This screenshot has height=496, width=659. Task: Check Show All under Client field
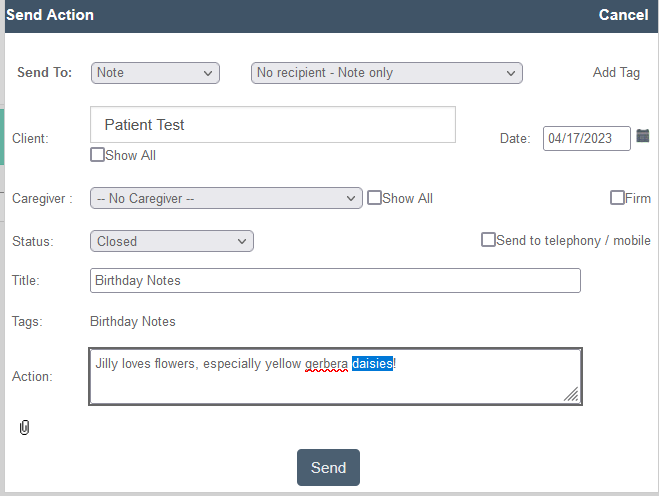pyautogui.click(x=97, y=155)
